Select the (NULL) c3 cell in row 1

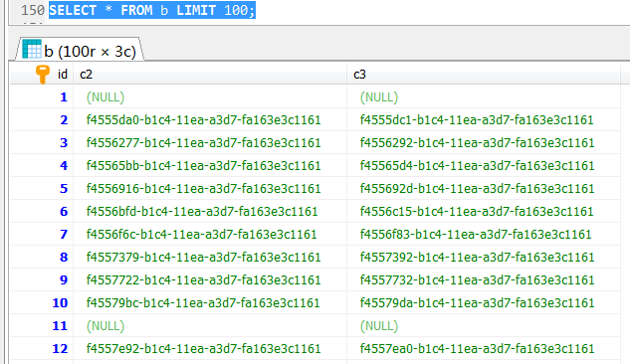pyautogui.click(x=484, y=97)
